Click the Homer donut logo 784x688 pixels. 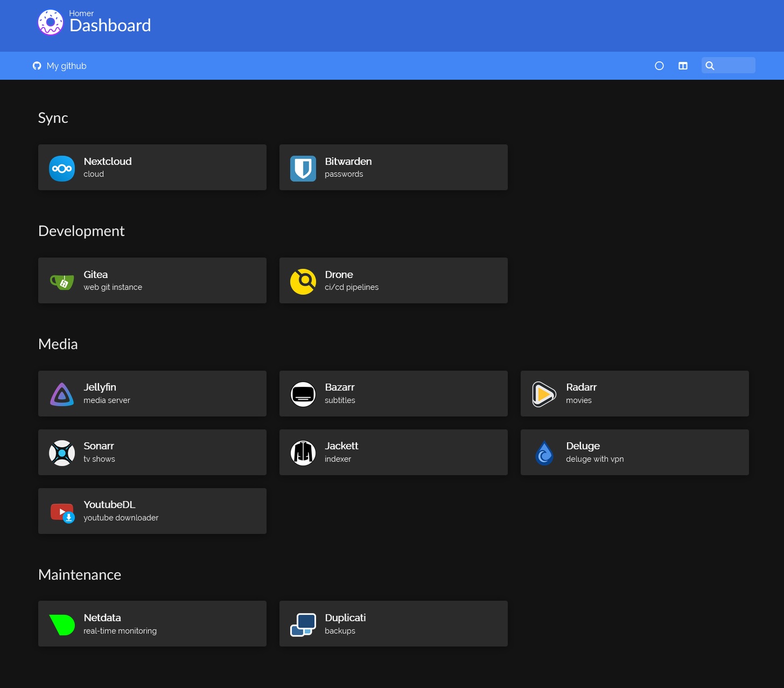point(51,23)
